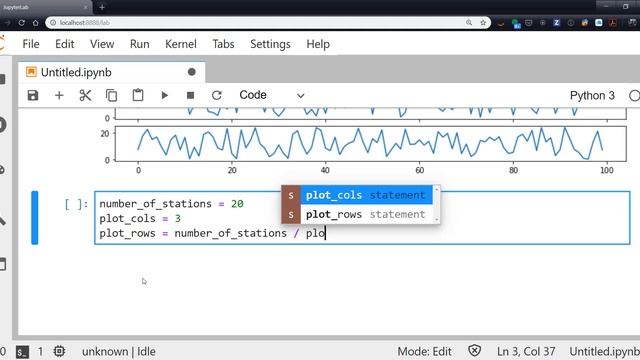
Task: Click into the code cell editor
Action: (x=362, y=218)
